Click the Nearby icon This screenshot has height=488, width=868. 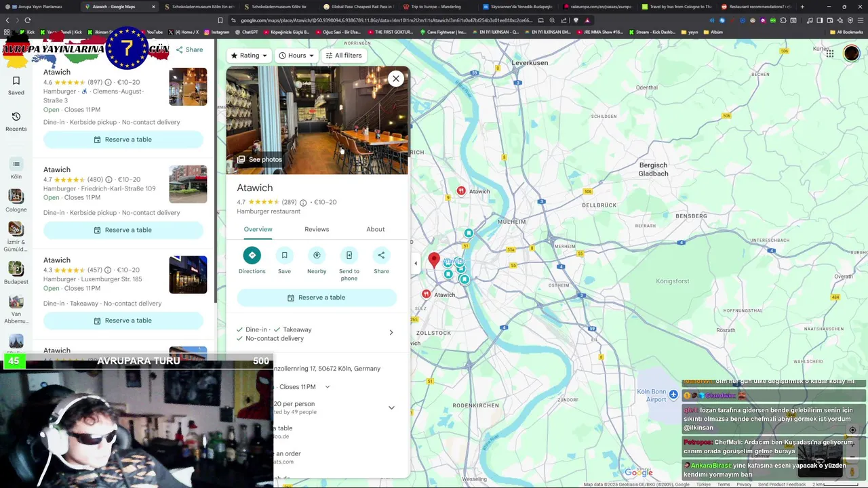tap(317, 256)
